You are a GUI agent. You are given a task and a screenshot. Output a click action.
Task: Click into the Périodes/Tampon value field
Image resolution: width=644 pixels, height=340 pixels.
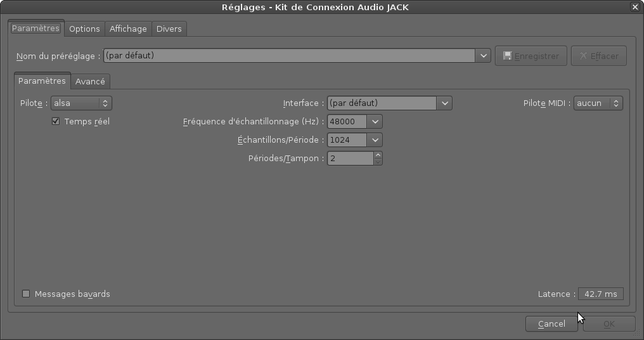coord(351,159)
